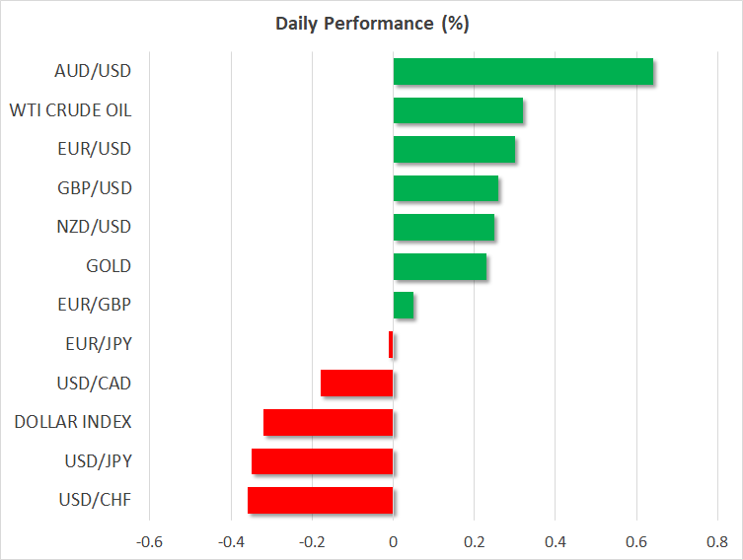Image resolution: width=743 pixels, height=560 pixels.
Task: Select the 0.8 axis tick label
Action: point(716,540)
